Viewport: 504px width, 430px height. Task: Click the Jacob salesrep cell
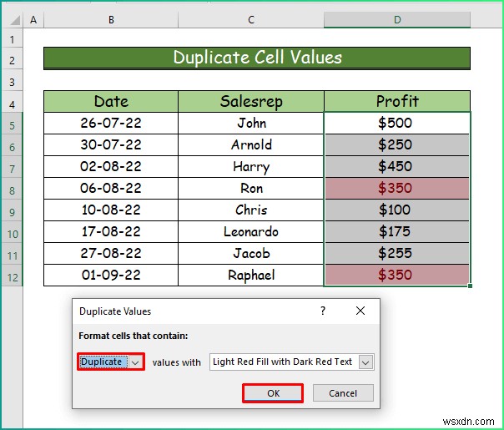(251, 254)
